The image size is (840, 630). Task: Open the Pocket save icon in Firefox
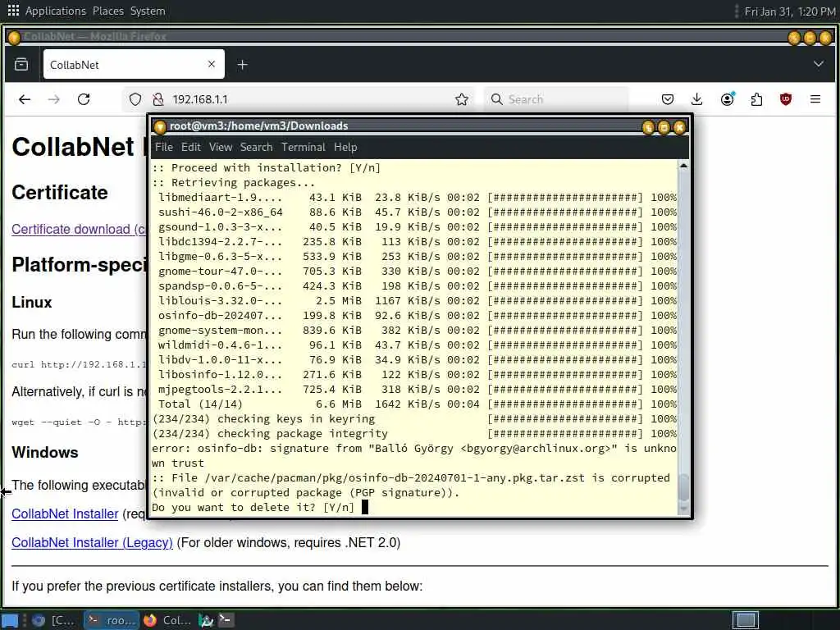click(x=668, y=99)
